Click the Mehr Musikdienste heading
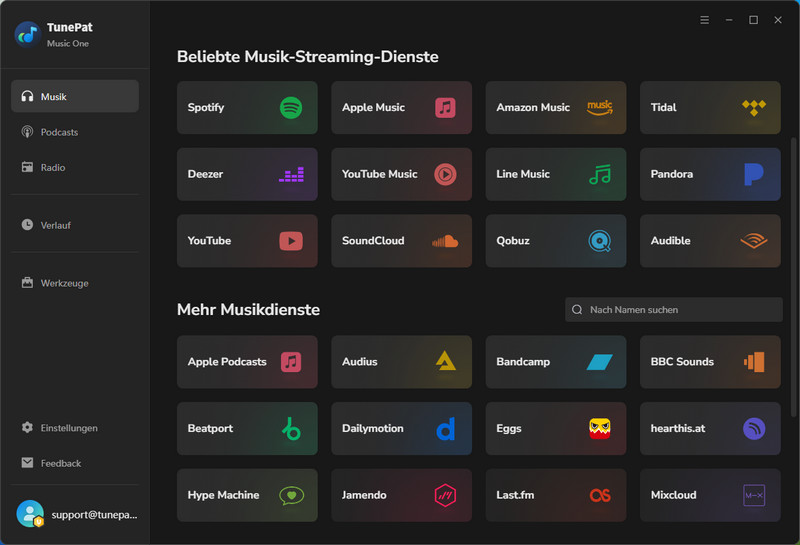Viewport: 800px width, 545px height. [x=248, y=310]
